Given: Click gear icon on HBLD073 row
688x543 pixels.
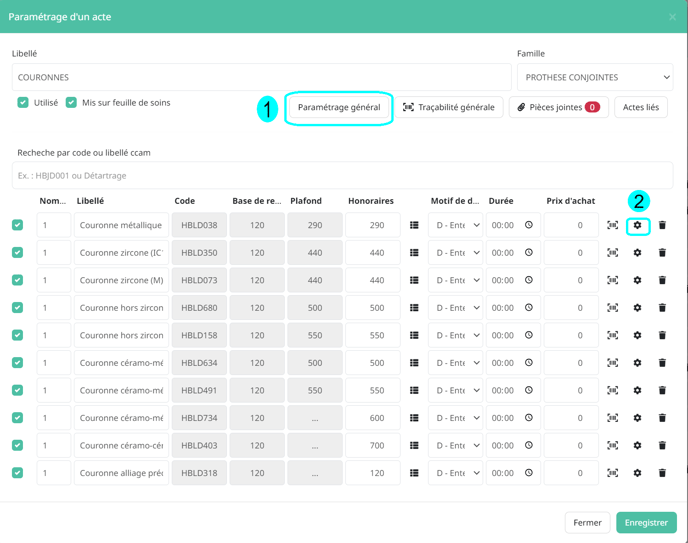Looking at the screenshot, I should click(637, 280).
